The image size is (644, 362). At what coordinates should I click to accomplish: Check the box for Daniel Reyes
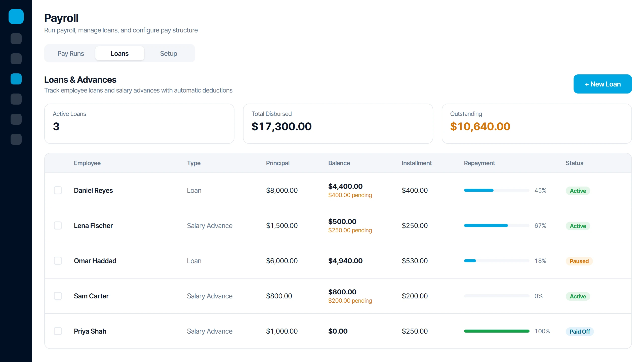click(x=58, y=190)
